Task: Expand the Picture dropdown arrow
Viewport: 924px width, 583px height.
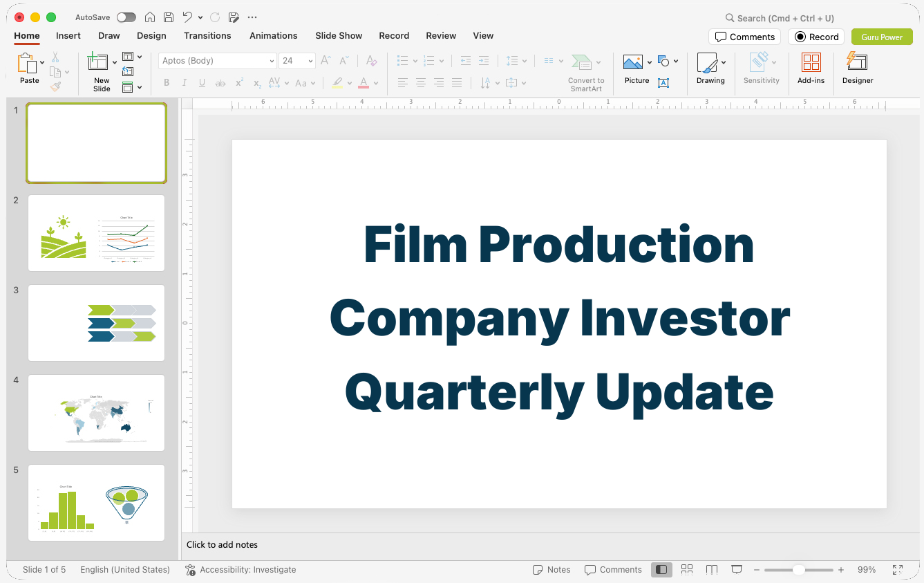Action: [650, 63]
